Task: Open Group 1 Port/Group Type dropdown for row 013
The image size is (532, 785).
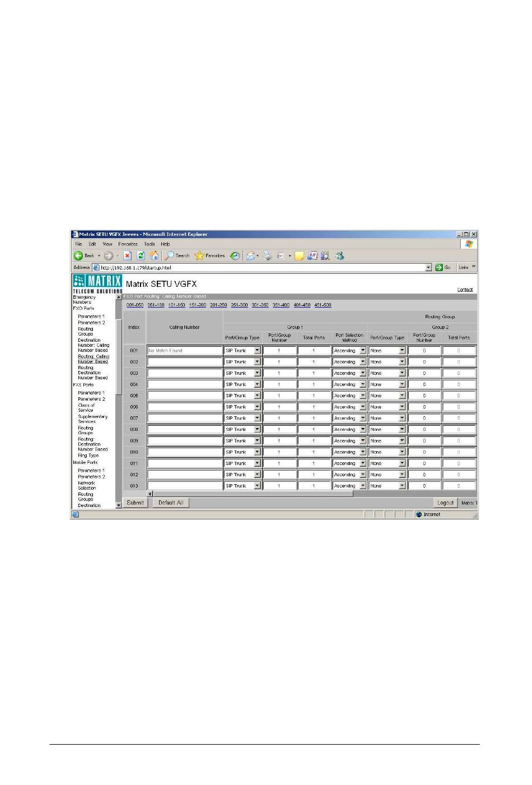Action: 258,486
